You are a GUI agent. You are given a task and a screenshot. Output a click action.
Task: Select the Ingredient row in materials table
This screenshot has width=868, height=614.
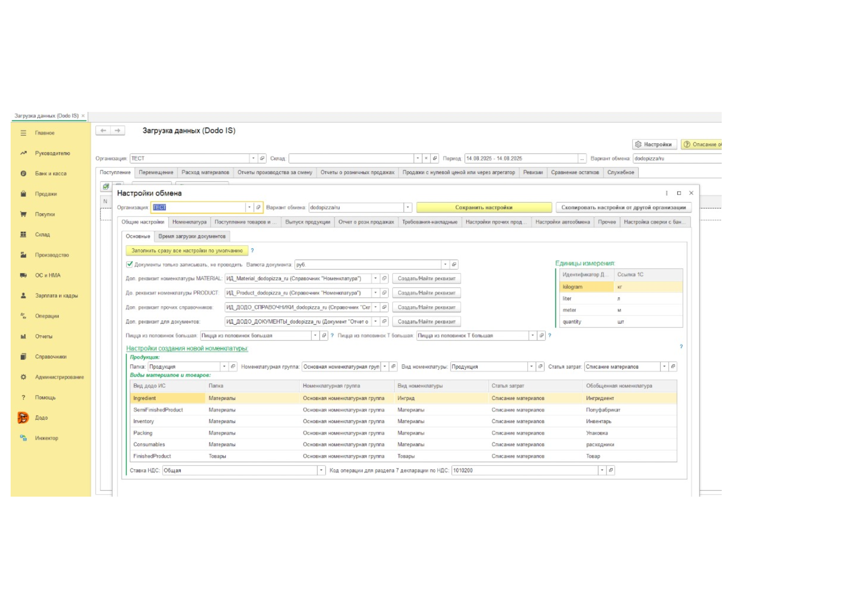[144, 398]
